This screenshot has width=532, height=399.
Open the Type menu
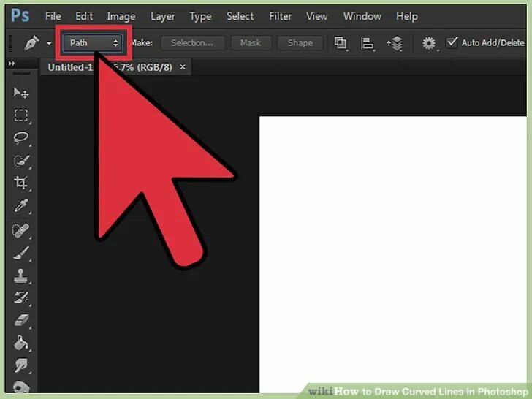(200, 17)
